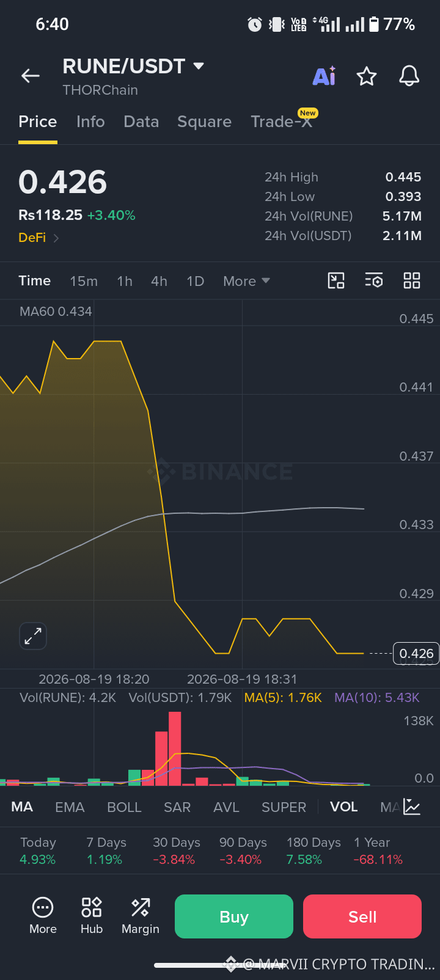Select the 1h chart interval
This screenshot has height=980, width=440.
(x=125, y=281)
